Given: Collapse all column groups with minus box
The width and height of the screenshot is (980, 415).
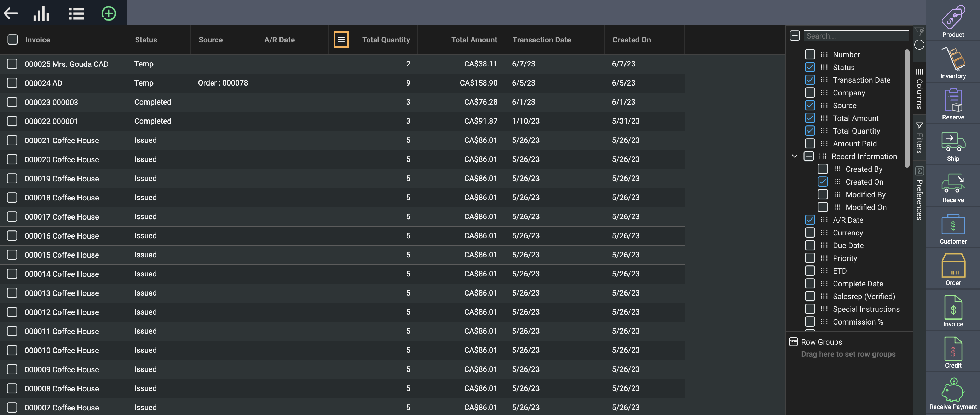Looking at the screenshot, I should click(794, 36).
